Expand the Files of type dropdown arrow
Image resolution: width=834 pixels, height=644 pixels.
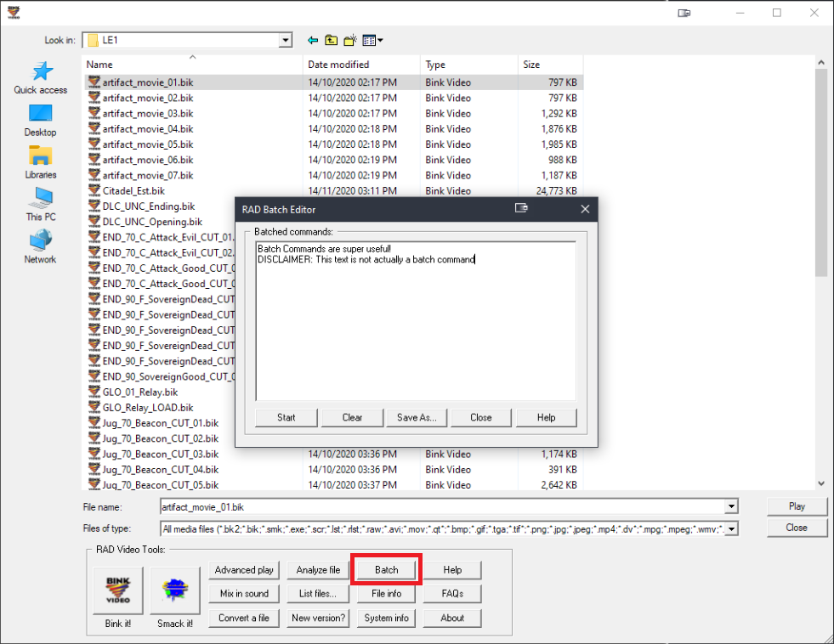732,528
